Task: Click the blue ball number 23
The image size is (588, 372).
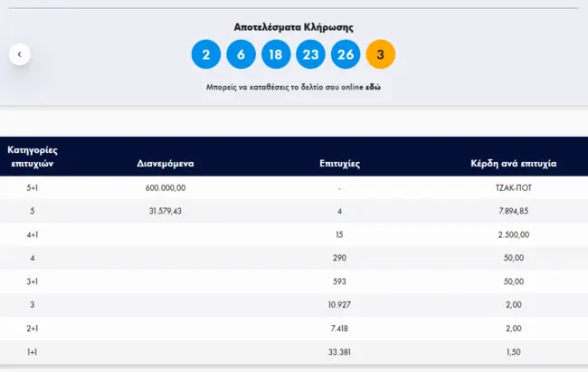Action: click(311, 54)
